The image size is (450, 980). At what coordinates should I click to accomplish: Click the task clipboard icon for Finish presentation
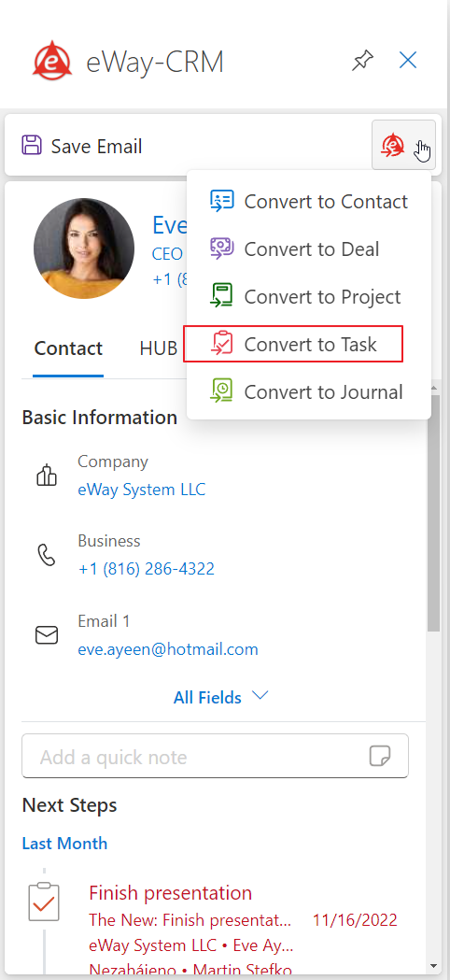44,902
